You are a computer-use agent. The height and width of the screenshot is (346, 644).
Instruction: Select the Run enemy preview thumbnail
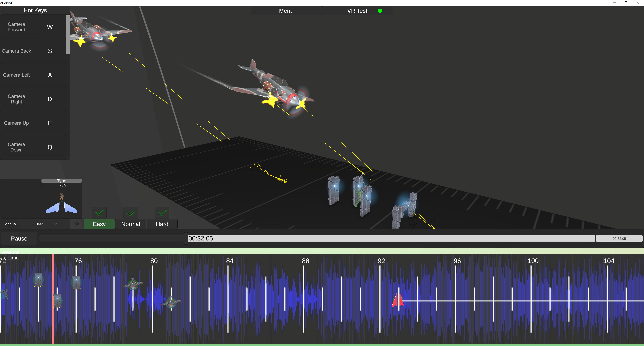[x=62, y=203]
